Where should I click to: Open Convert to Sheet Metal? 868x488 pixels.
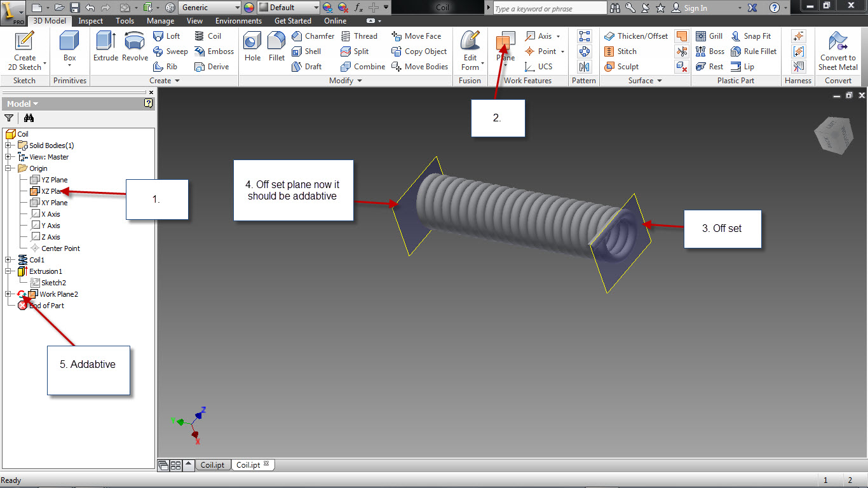click(837, 51)
